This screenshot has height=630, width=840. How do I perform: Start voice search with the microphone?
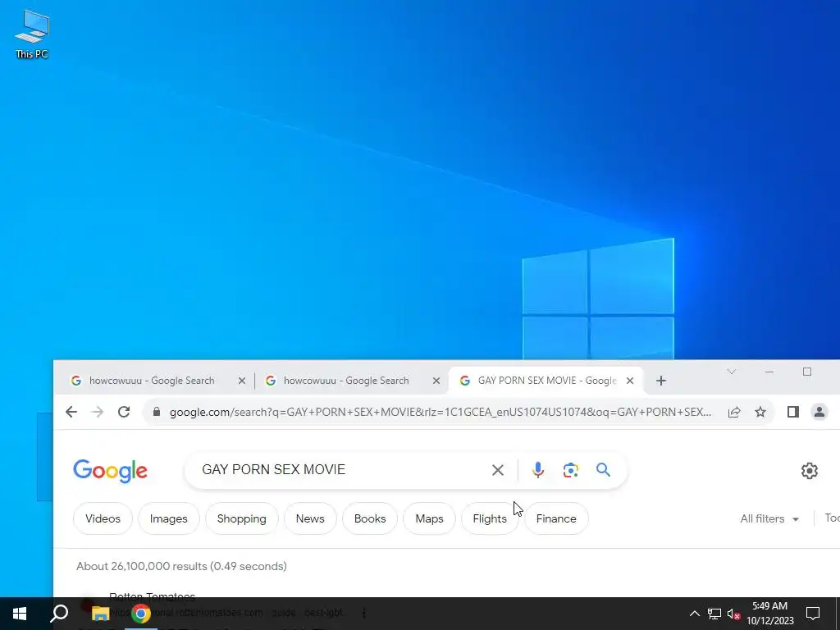(x=538, y=470)
